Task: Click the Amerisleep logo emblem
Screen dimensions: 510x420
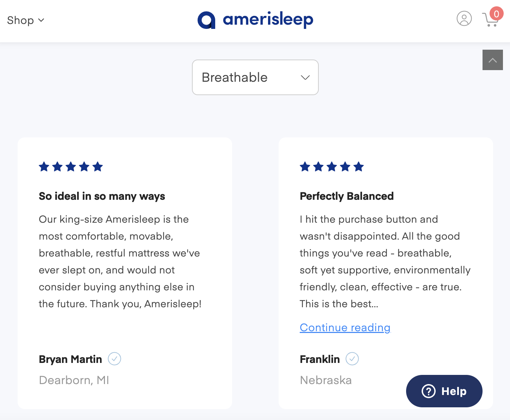Action: pyautogui.click(x=206, y=20)
